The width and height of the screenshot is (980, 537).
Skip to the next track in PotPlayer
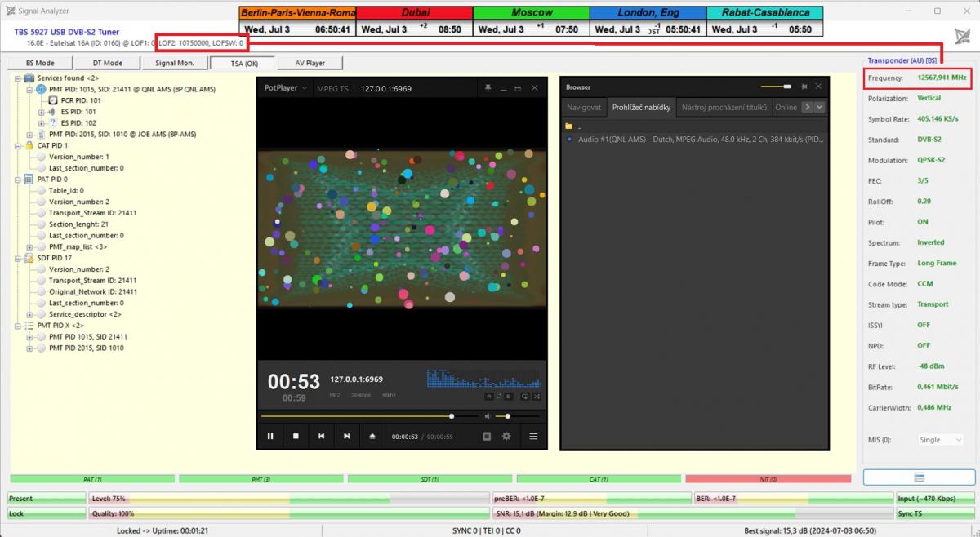346,436
